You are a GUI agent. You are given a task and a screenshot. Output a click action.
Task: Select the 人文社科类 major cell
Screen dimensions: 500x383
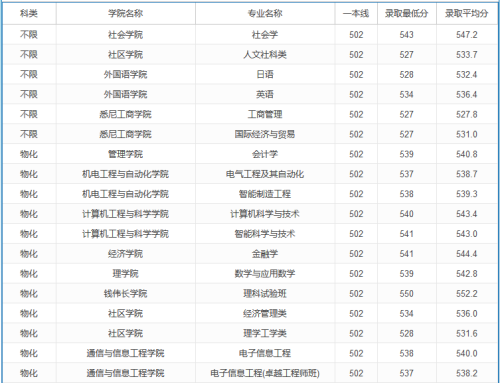pos(265,55)
